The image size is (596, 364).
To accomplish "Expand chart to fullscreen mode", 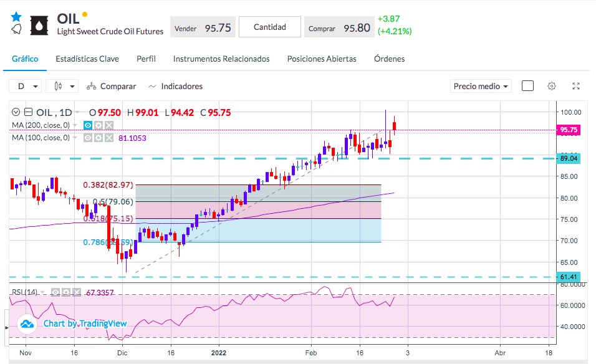I will [576, 86].
